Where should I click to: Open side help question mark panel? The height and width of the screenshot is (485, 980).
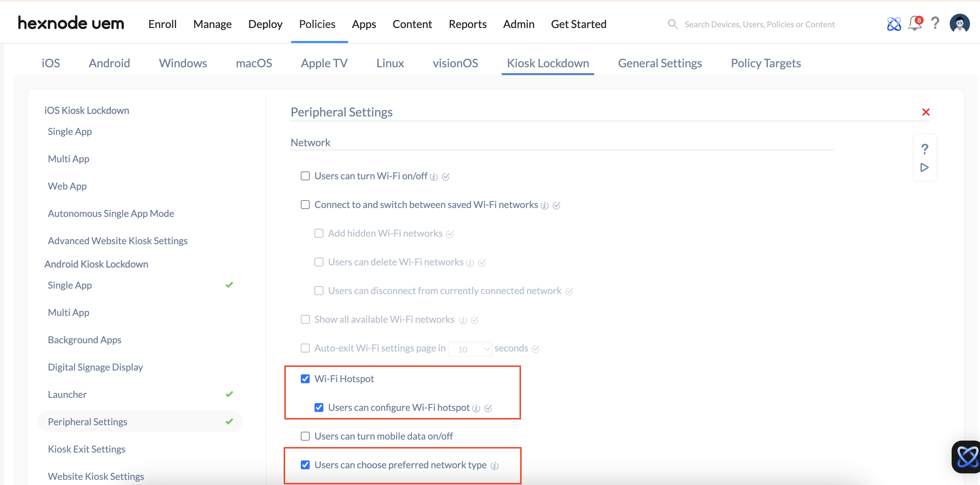pyautogui.click(x=925, y=149)
